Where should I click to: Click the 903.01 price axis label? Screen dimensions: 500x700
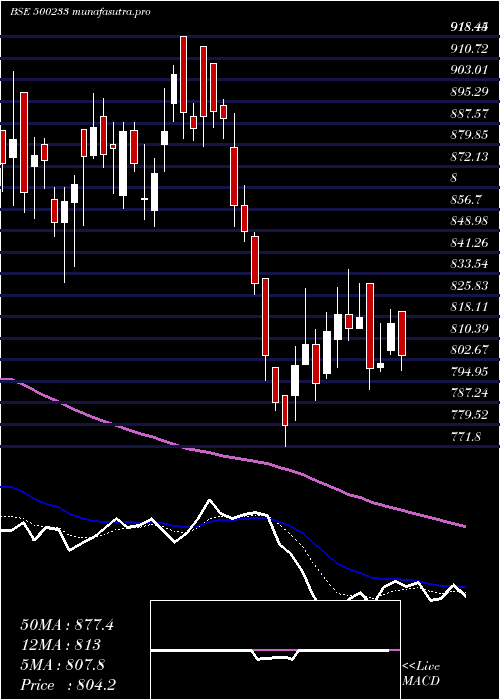tap(470, 70)
